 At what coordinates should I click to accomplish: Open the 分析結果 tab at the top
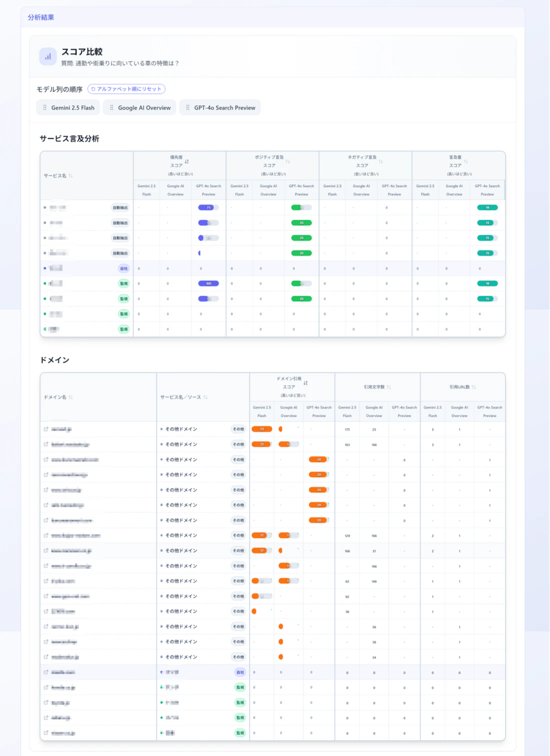click(41, 18)
